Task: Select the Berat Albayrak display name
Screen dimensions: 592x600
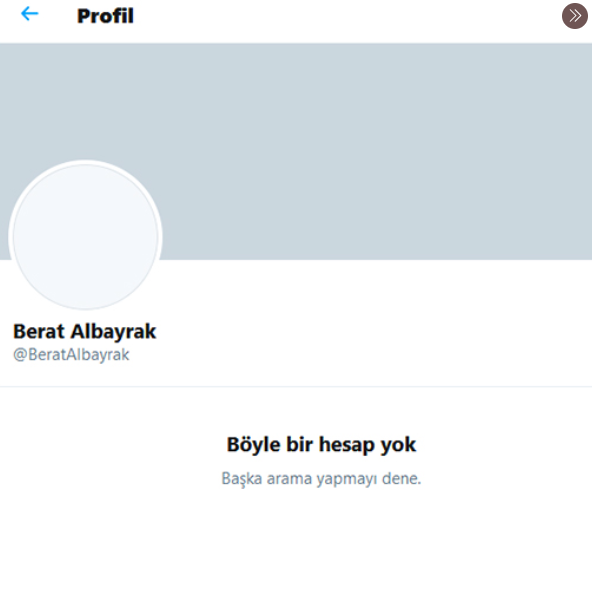Action: 85,331
